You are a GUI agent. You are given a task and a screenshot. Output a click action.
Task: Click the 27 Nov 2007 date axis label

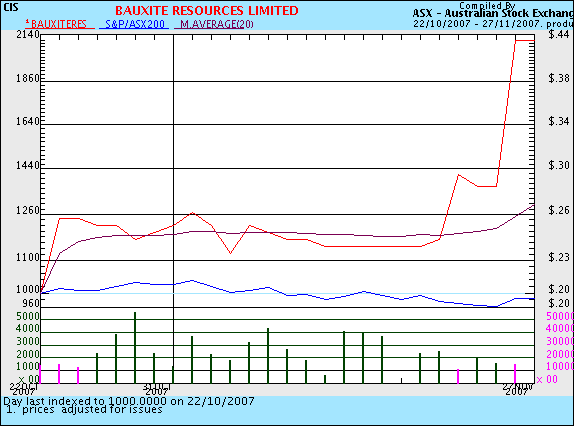click(x=517, y=389)
